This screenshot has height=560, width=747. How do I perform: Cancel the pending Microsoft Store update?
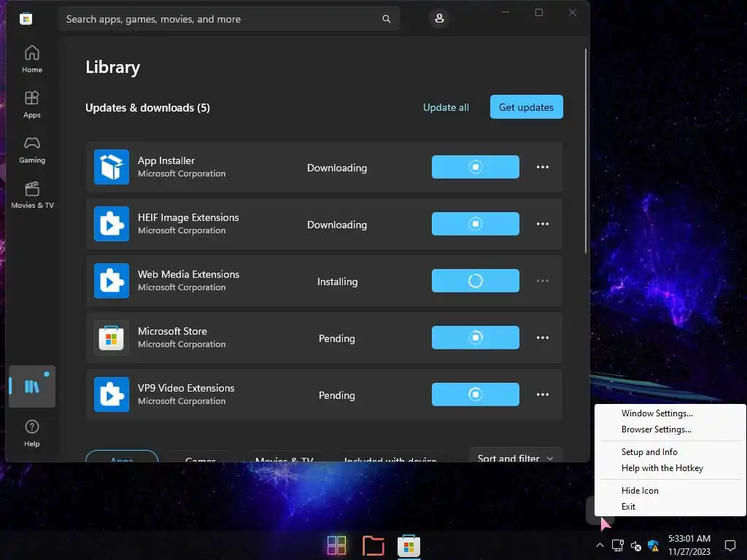[x=476, y=338]
